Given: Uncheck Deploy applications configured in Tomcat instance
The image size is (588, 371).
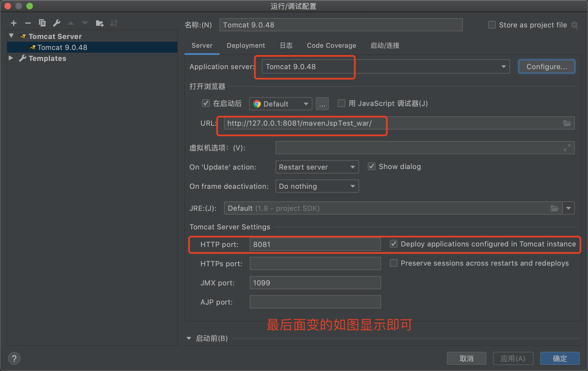Looking at the screenshot, I should 394,244.
